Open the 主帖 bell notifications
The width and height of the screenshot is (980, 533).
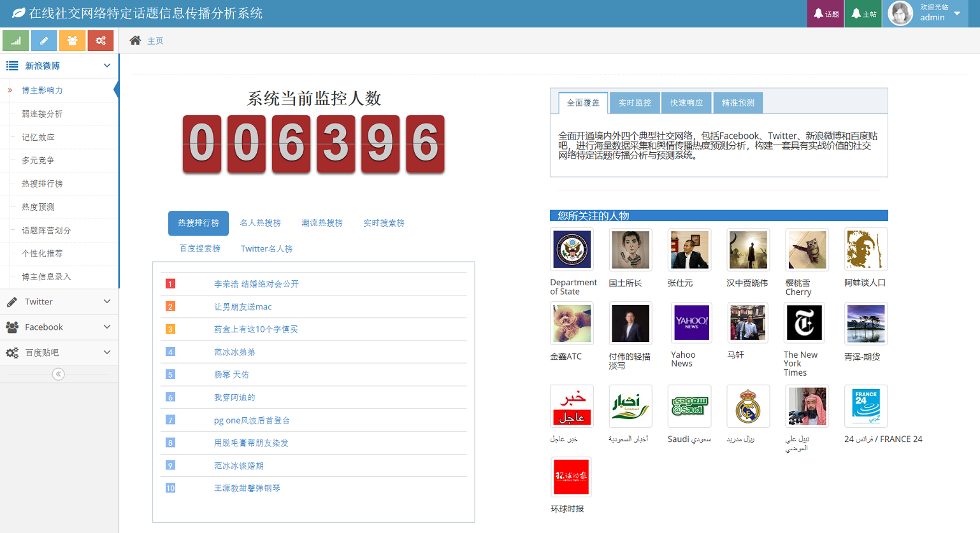863,13
